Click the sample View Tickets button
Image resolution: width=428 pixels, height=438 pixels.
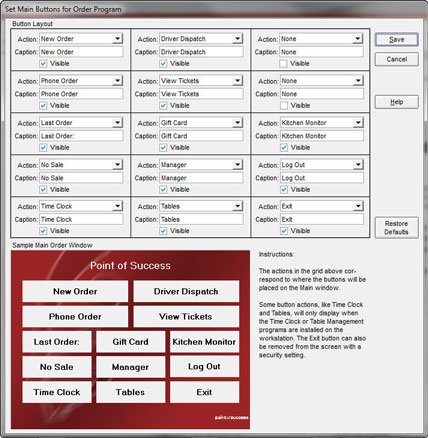point(186,316)
